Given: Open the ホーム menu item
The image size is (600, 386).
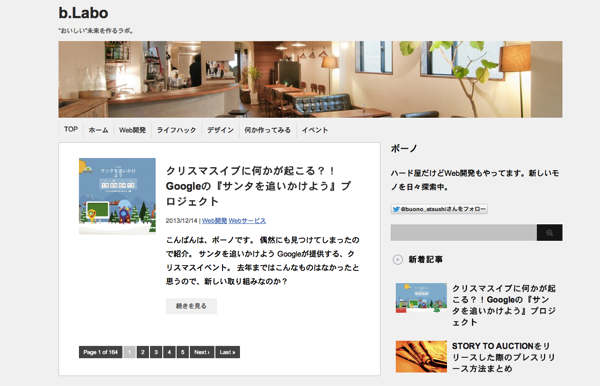Looking at the screenshot, I should [98, 130].
